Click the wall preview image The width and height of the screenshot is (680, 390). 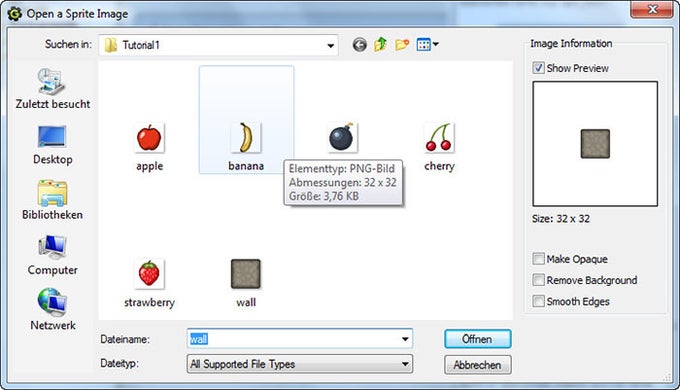pos(595,144)
